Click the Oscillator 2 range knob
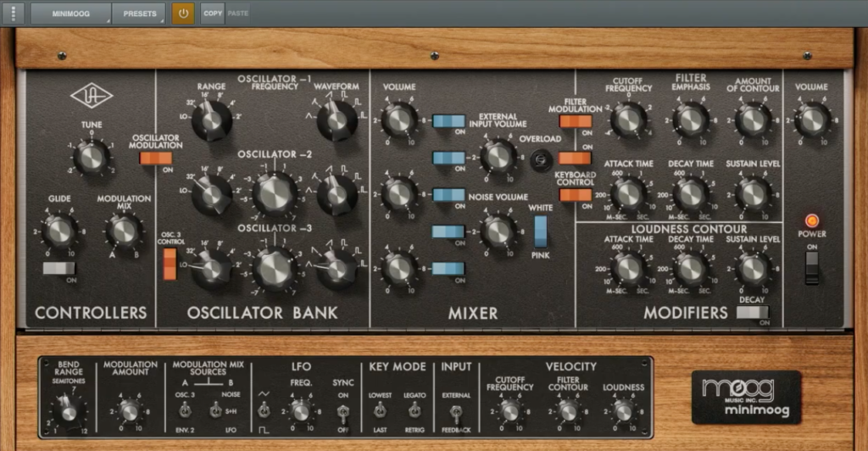 211,195
